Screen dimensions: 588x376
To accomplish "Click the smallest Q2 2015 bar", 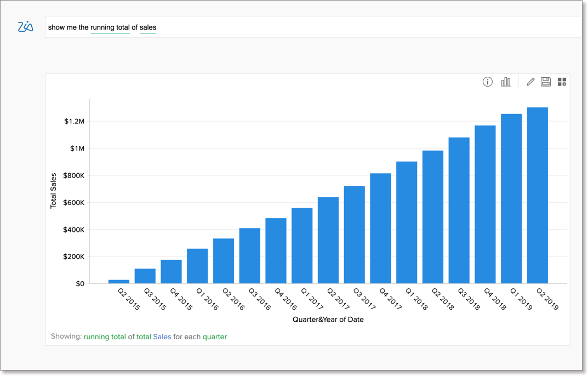I will [118, 281].
